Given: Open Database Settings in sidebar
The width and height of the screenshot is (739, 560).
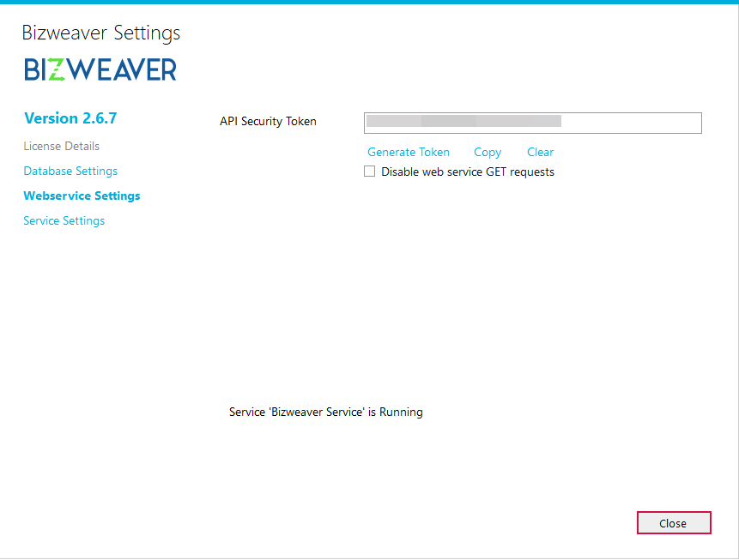Looking at the screenshot, I should [70, 171].
